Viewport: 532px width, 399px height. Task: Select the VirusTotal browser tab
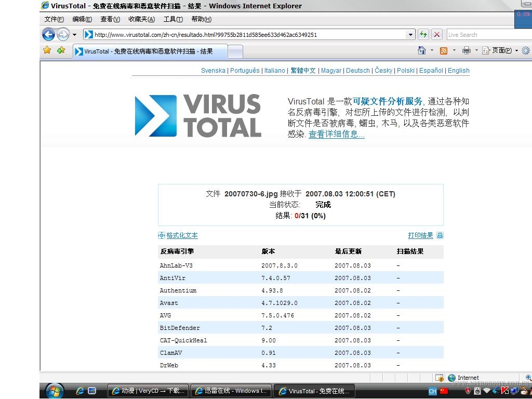point(150,51)
